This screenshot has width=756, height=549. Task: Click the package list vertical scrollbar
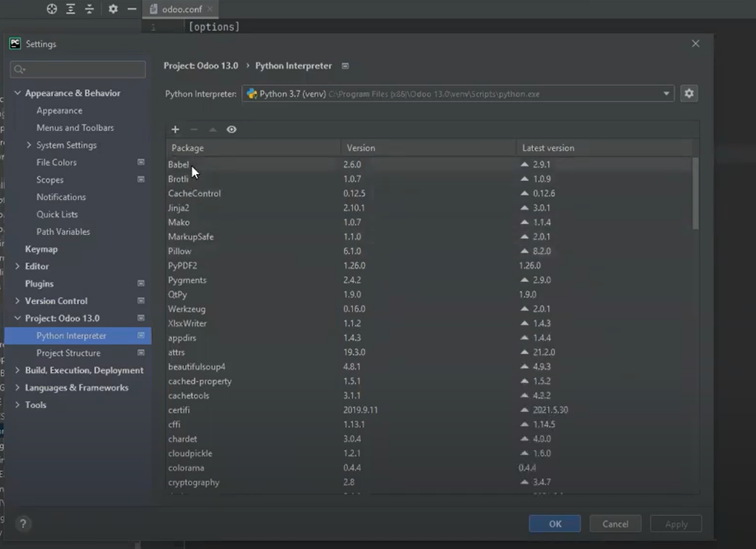coord(695,193)
